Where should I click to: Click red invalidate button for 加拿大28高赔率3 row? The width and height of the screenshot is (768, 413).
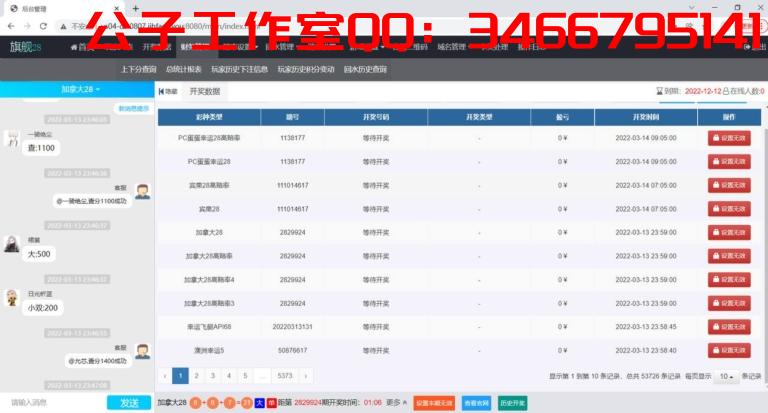coord(729,303)
